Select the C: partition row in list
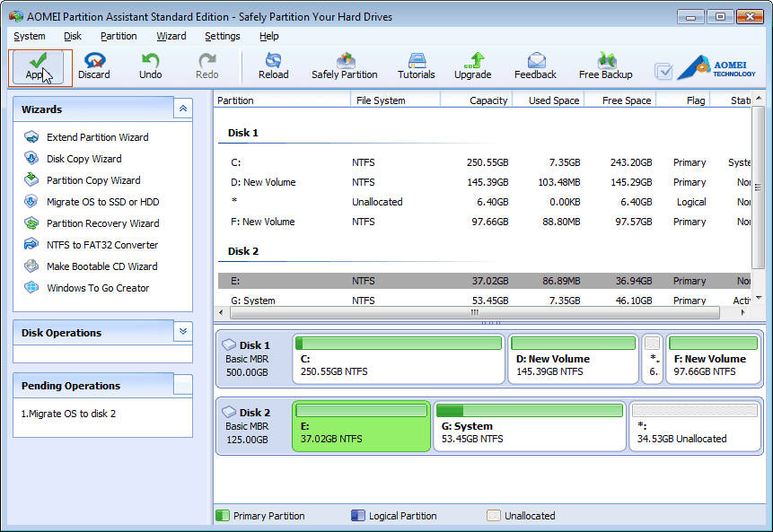773x532 pixels. click(484, 162)
